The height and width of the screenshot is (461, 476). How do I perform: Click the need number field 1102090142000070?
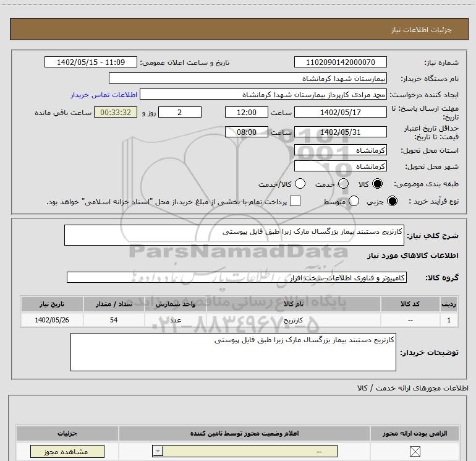point(340,62)
